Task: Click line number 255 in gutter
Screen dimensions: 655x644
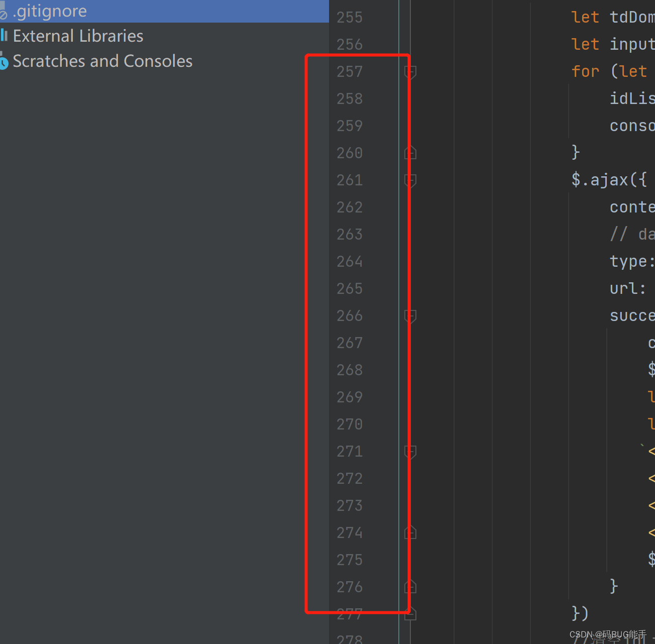Action: click(349, 17)
